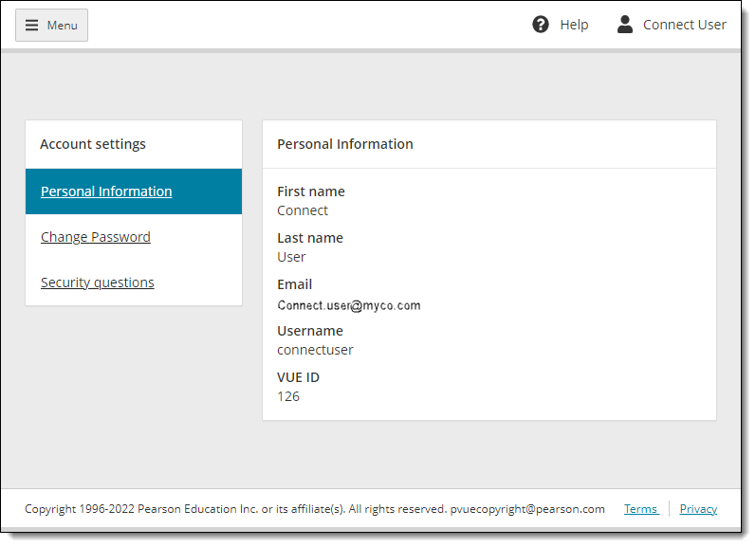
Task: Click the First name value Connect
Action: click(x=303, y=210)
